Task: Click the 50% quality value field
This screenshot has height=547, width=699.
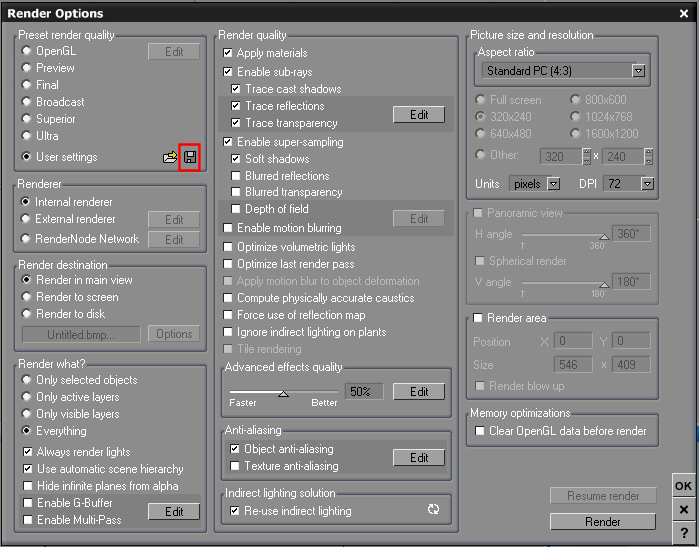Action: (364, 391)
